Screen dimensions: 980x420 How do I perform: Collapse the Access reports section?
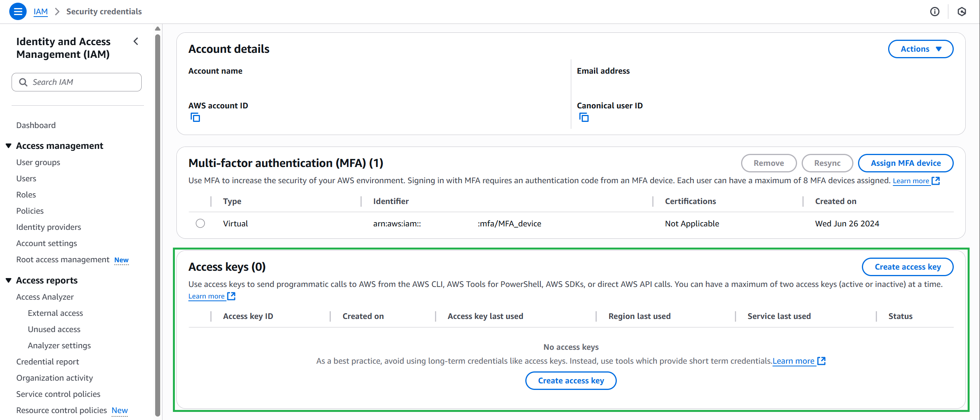(x=8, y=280)
